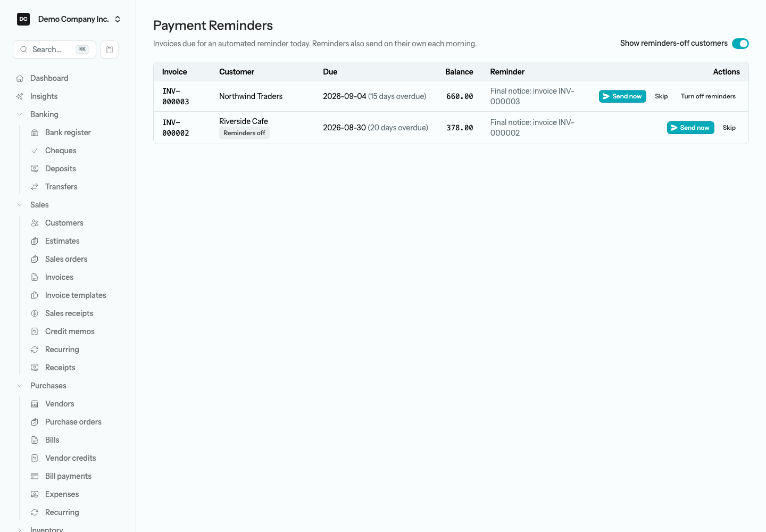
Task: Click the Reminders off badge
Action: pyautogui.click(x=244, y=133)
